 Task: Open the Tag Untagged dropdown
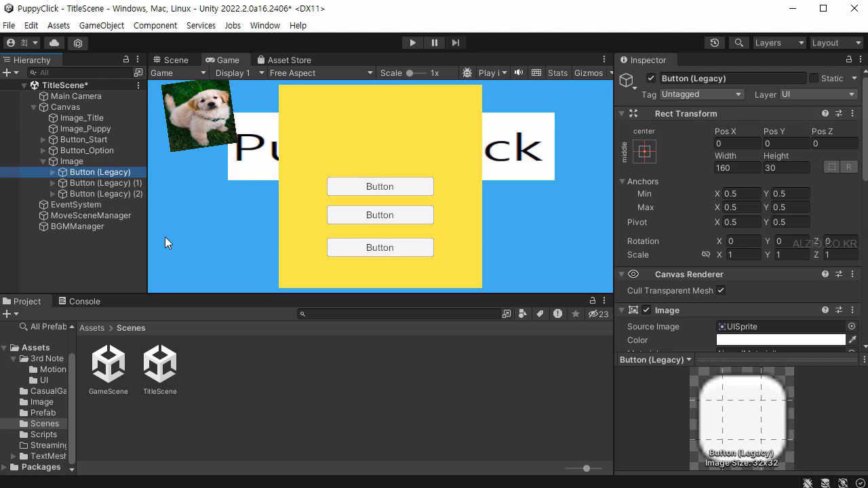701,94
